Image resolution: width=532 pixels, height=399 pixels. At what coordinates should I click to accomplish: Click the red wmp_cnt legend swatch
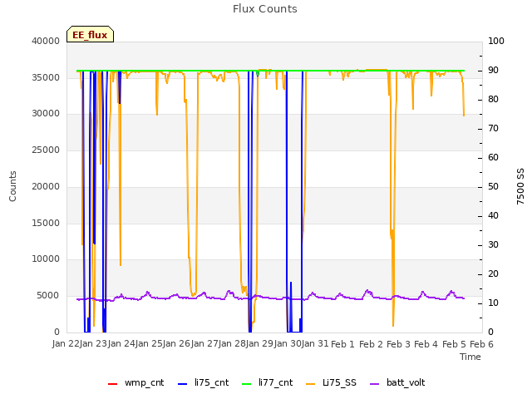(x=112, y=384)
